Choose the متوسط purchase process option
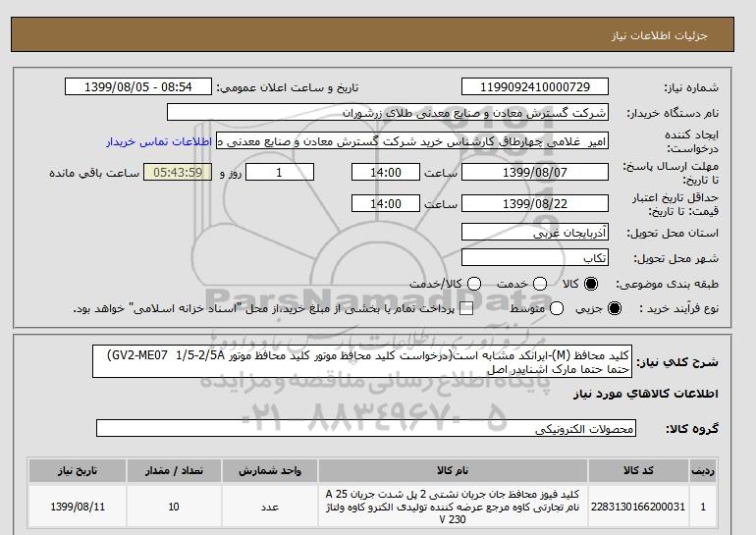Screen dimensions: 756x535 pos(557,308)
